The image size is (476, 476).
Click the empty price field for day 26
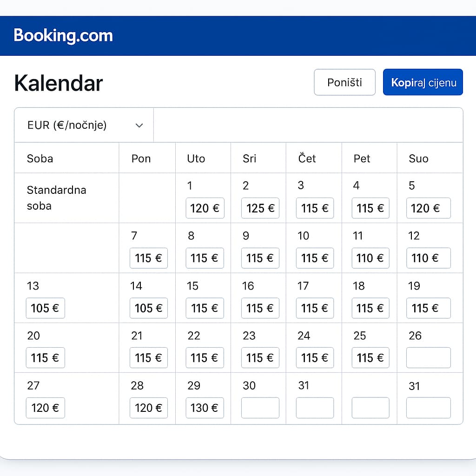[x=428, y=357]
